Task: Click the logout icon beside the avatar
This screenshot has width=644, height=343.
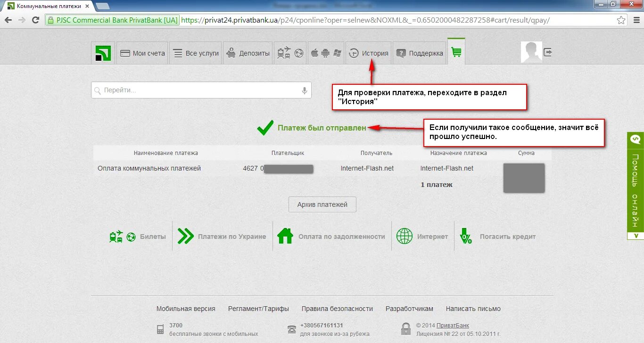Action: [x=547, y=52]
